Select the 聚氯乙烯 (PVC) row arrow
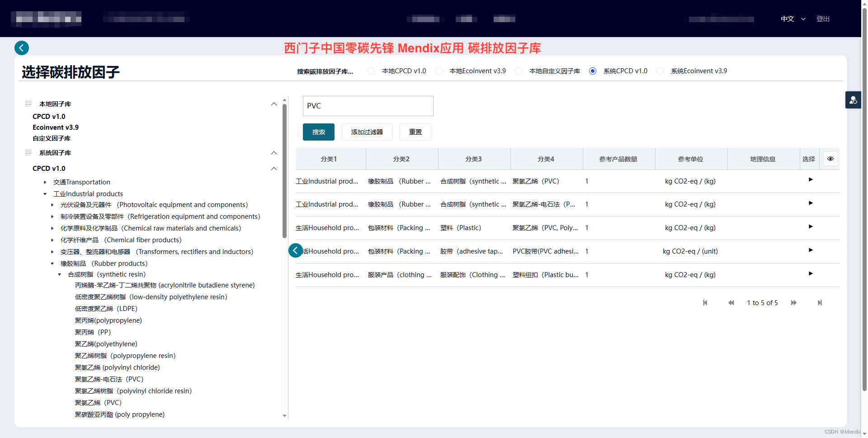Viewport: 868px width, 438px height. tap(811, 179)
